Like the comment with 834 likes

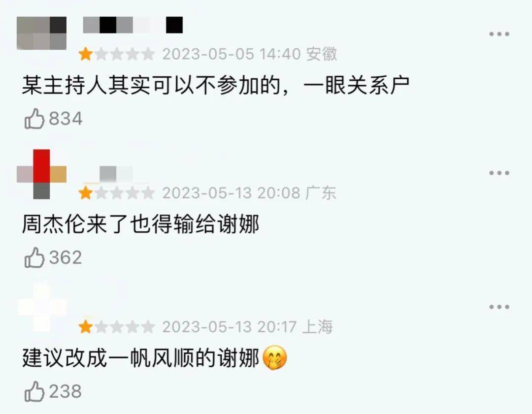tap(34, 119)
